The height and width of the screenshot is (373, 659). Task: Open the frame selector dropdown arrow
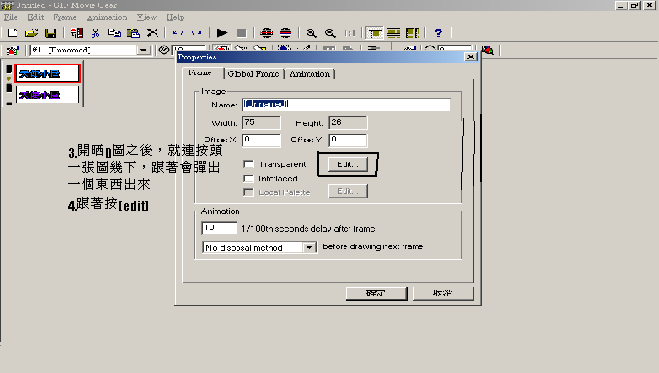click(x=143, y=50)
